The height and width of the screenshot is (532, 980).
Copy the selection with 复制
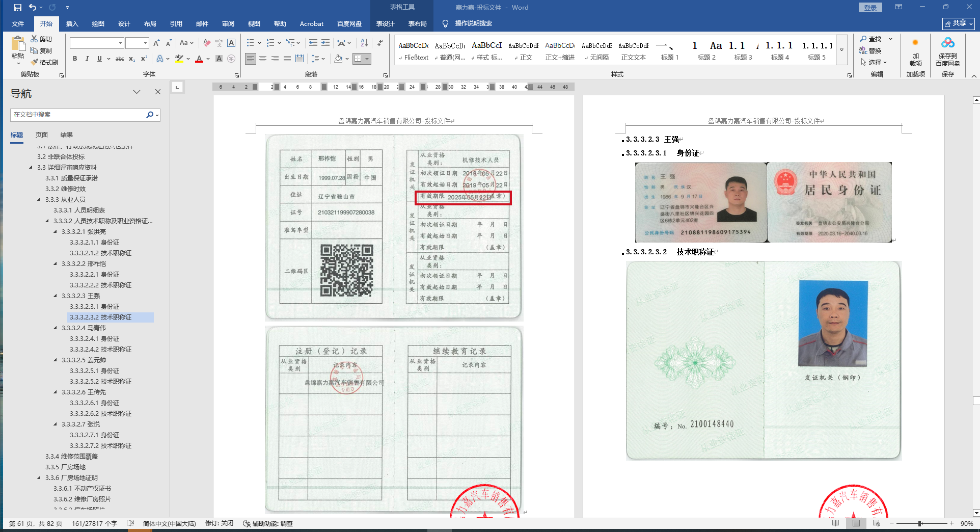pos(41,50)
